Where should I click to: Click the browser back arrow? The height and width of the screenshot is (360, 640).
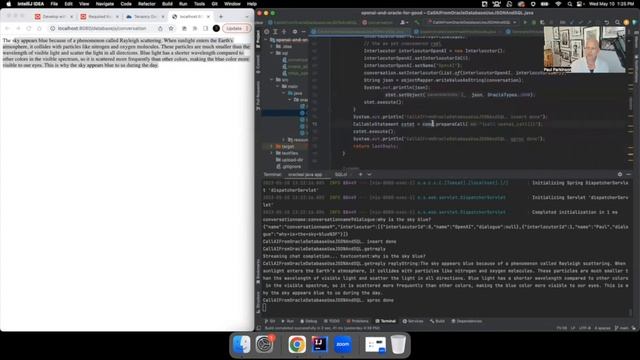tap(7, 28)
